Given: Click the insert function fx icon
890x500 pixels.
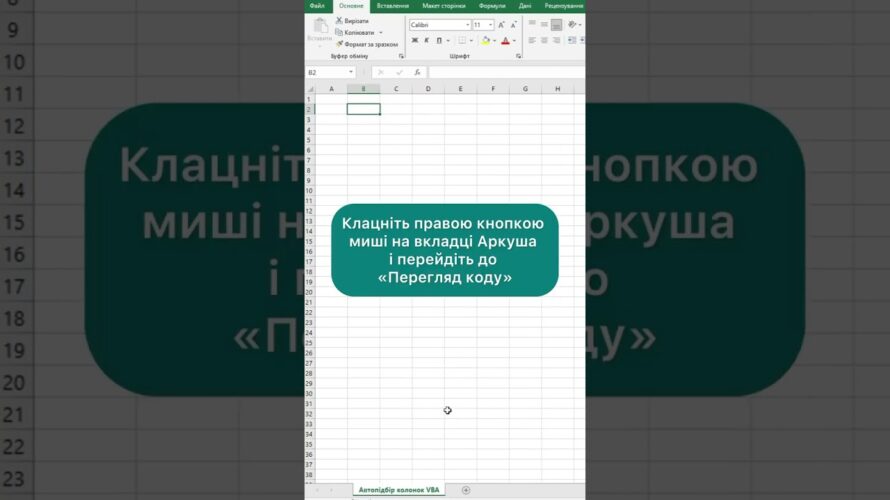Looking at the screenshot, I should click(x=417, y=73).
